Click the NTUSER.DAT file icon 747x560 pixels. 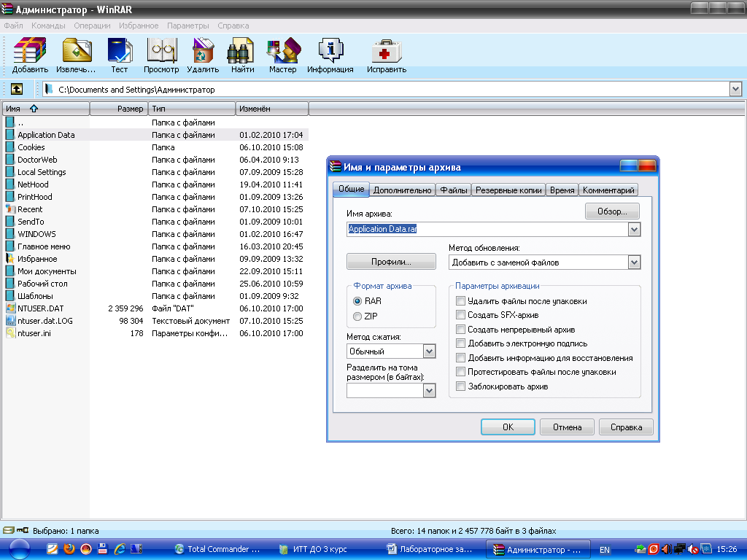coord(10,308)
